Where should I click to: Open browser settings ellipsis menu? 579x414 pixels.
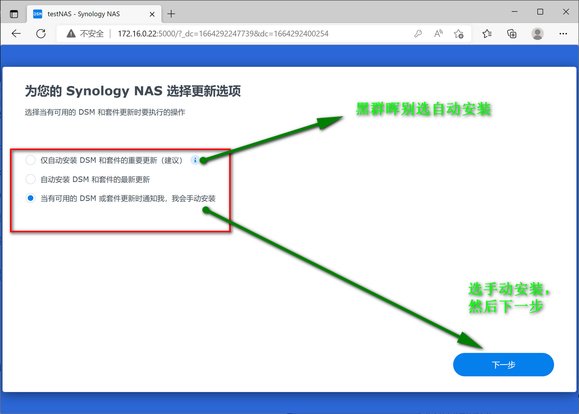563,34
